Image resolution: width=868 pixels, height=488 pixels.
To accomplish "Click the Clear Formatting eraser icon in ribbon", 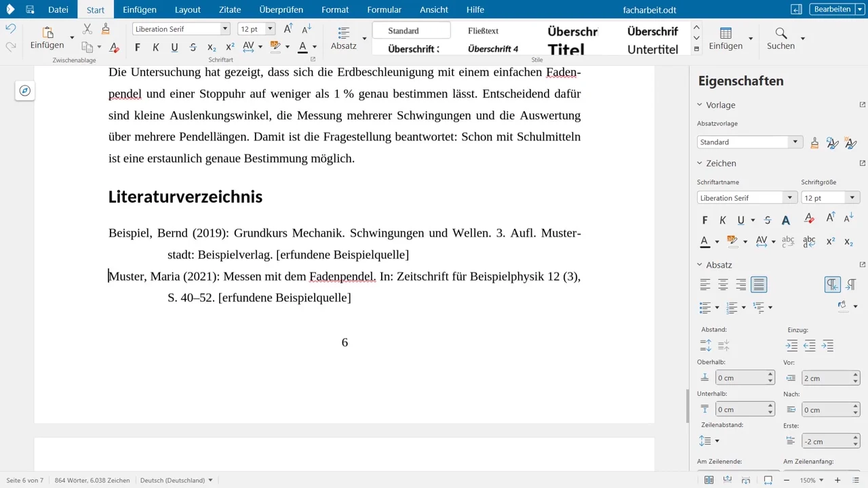I will tap(114, 47).
